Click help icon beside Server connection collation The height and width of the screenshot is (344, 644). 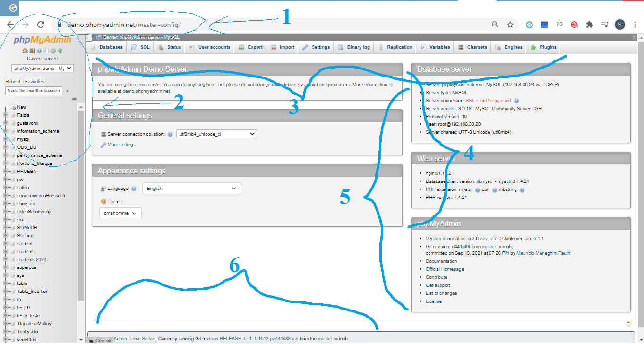coord(170,134)
